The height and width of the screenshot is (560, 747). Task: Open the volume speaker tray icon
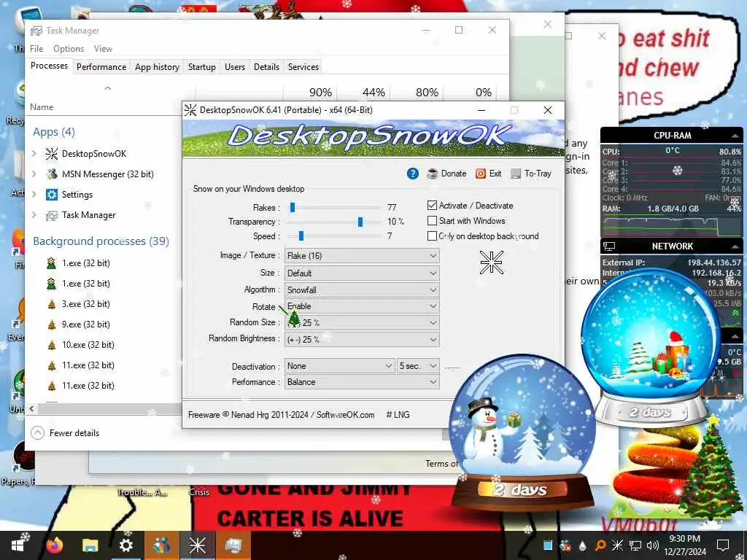pos(653,545)
